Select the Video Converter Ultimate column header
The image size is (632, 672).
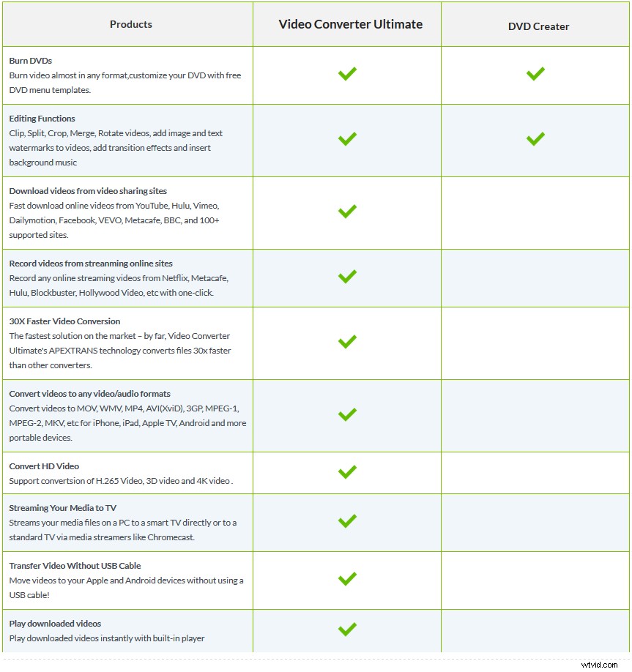350,24
